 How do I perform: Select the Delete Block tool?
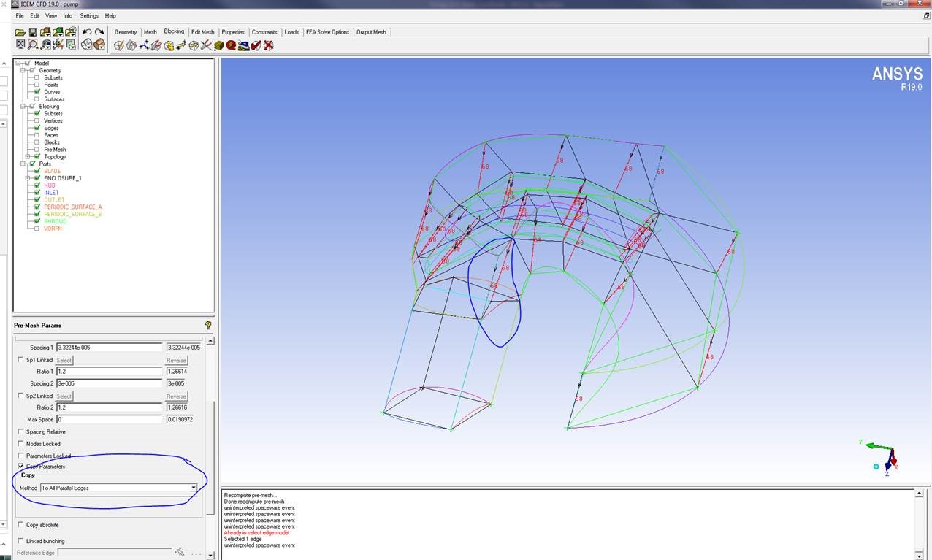click(x=268, y=45)
